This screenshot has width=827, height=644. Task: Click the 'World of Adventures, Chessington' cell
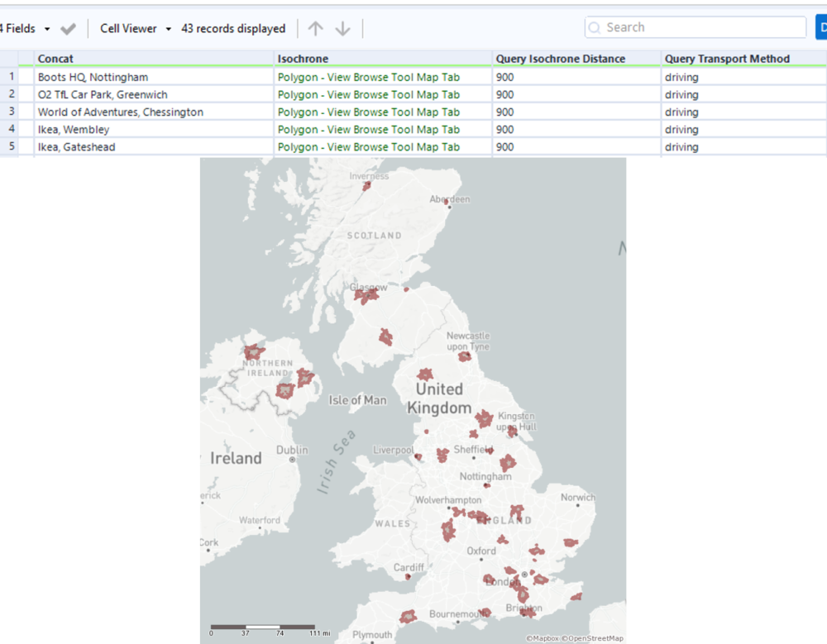click(x=154, y=112)
